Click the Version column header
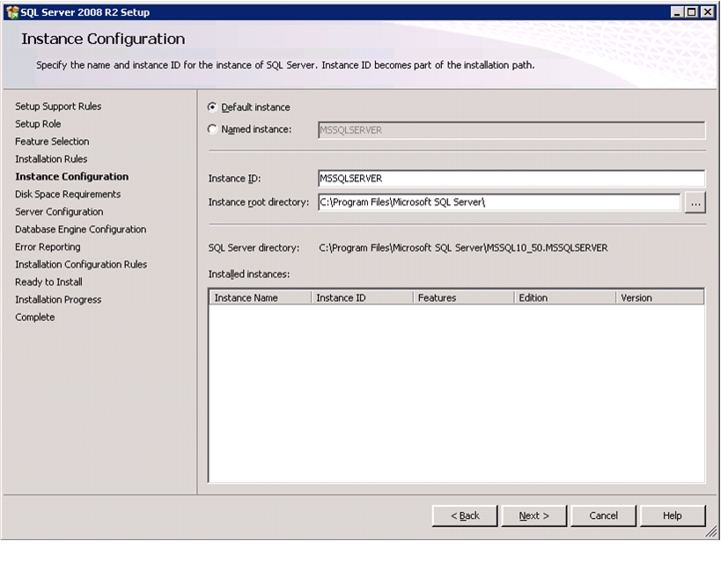The image size is (728, 563). pos(659,297)
